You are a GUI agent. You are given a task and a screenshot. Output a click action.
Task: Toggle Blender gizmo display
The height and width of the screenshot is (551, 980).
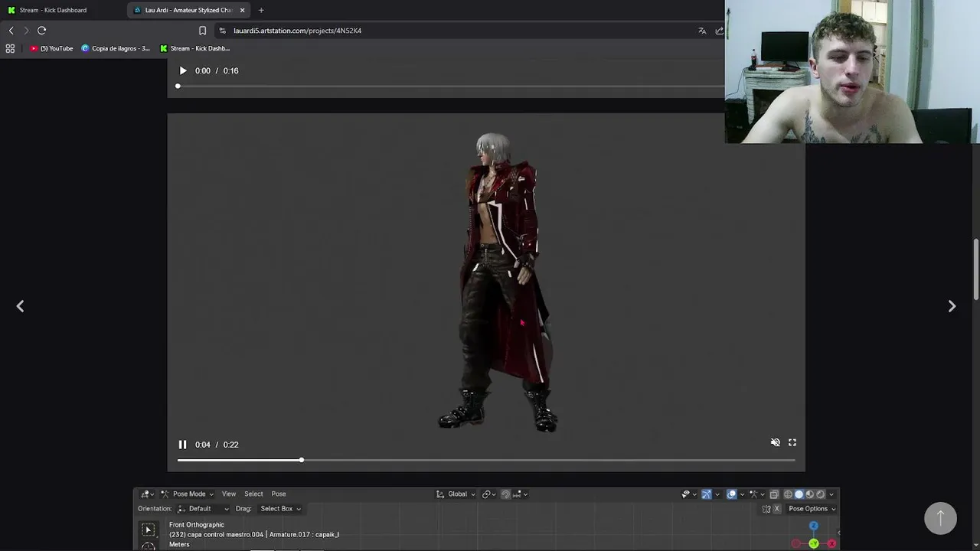[706, 494]
